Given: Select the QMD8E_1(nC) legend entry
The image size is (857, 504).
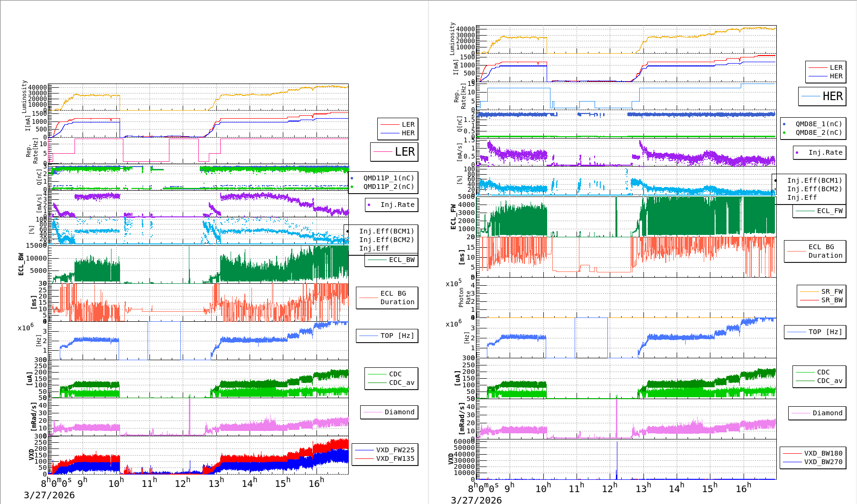Looking at the screenshot, I should pyautogui.click(x=819, y=124).
